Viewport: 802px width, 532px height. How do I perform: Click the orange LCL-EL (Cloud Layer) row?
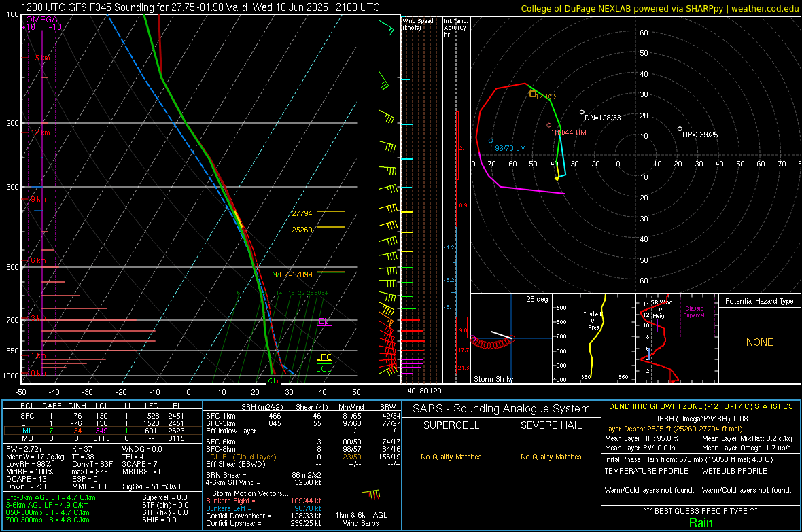303,457
